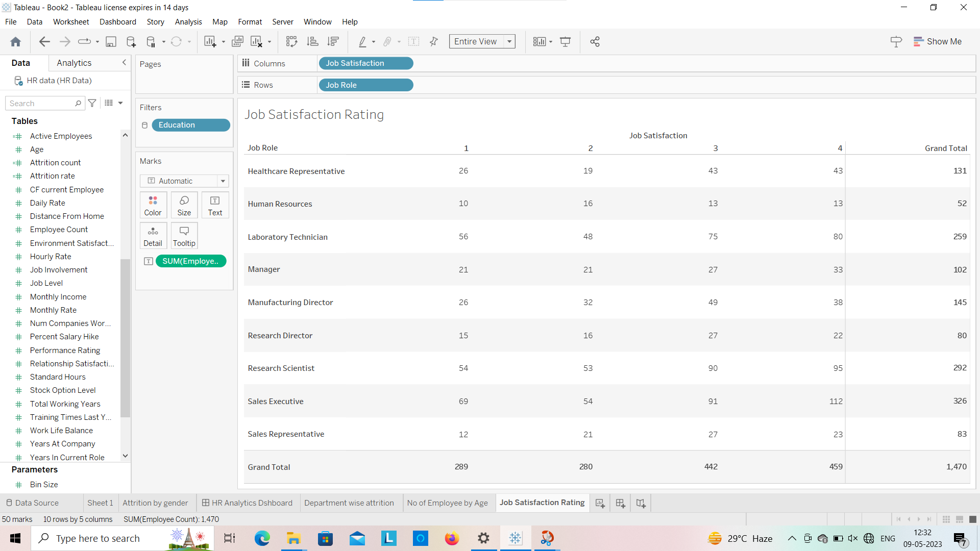This screenshot has height=551, width=980.
Task: Click the redo forward arrow
Action: pos(65,42)
